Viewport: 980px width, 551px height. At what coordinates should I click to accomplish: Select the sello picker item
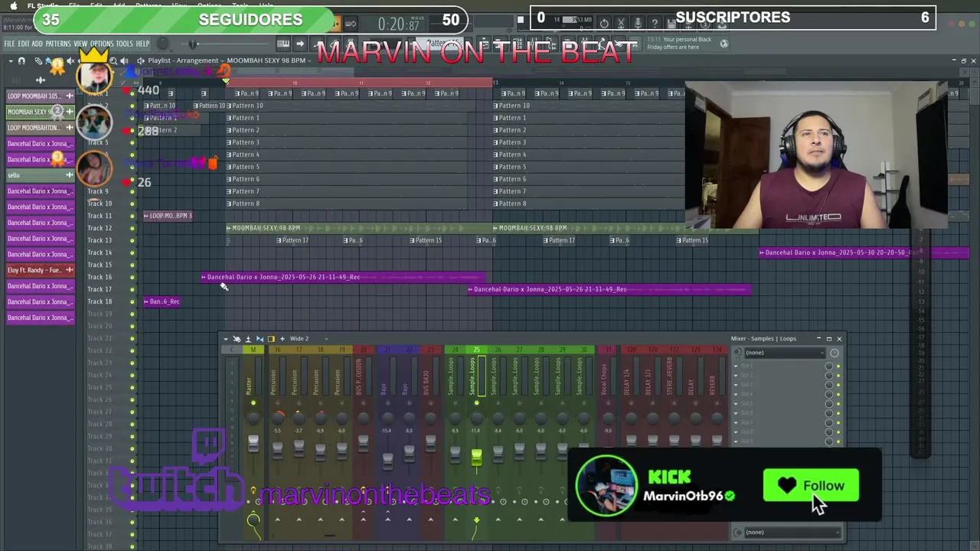tap(41, 175)
